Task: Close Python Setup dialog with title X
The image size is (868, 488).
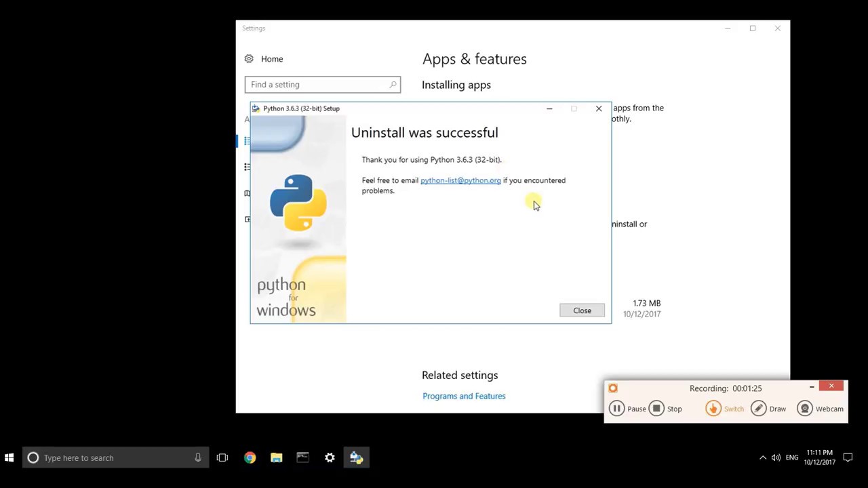Action: pyautogui.click(x=599, y=108)
